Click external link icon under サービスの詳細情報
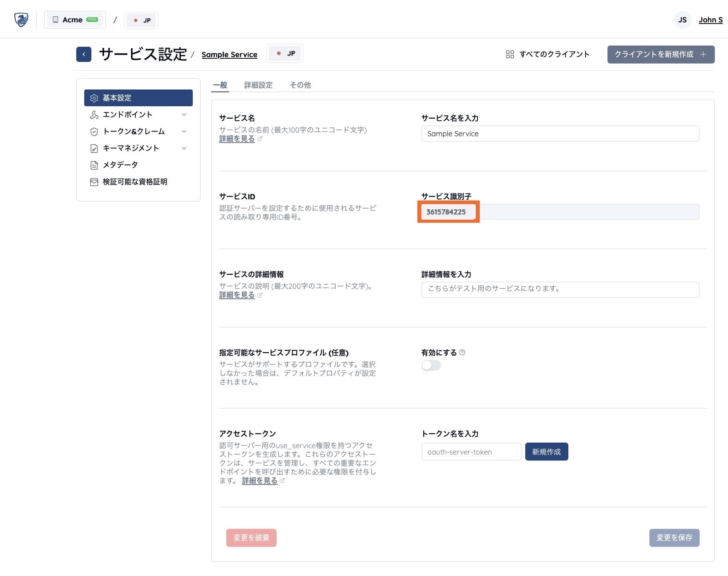Screen dimensions: 728x576 [260, 295]
